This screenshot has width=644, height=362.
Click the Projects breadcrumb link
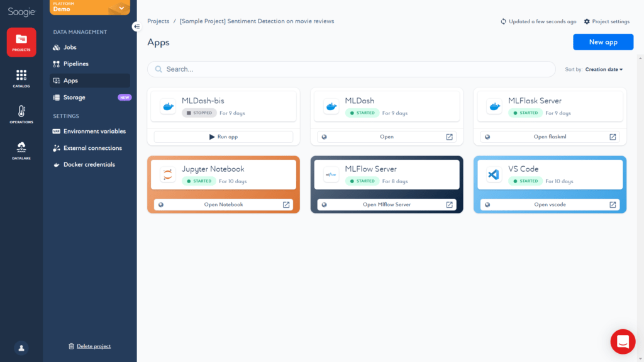click(x=158, y=21)
